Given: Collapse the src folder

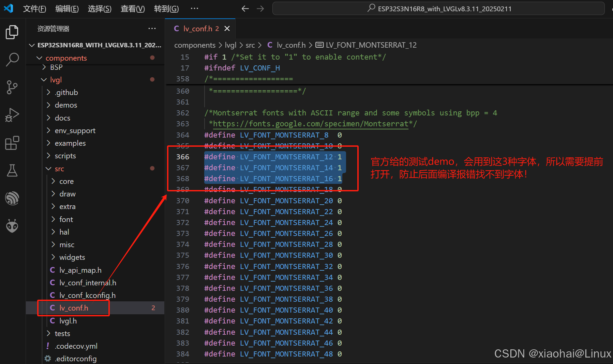Looking at the screenshot, I should click(x=95, y=169).
